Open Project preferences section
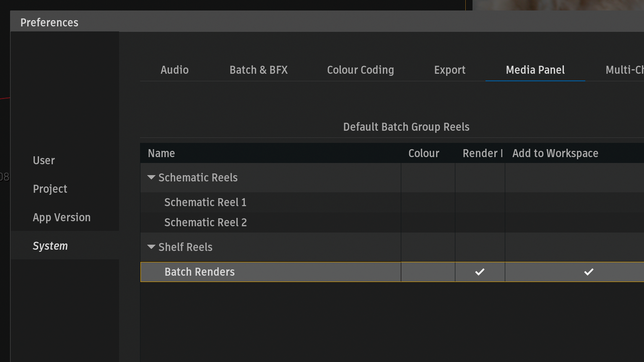This screenshot has height=362, width=644. coord(50,189)
